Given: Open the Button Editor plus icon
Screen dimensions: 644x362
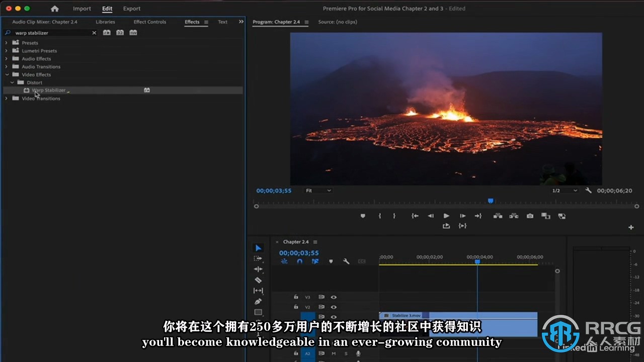Looking at the screenshot, I should pos(631,227).
